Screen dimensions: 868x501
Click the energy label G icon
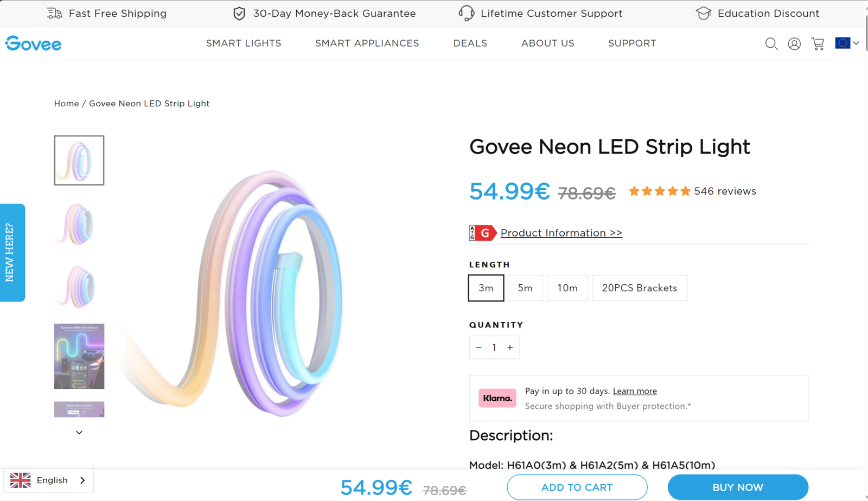pos(483,233)
